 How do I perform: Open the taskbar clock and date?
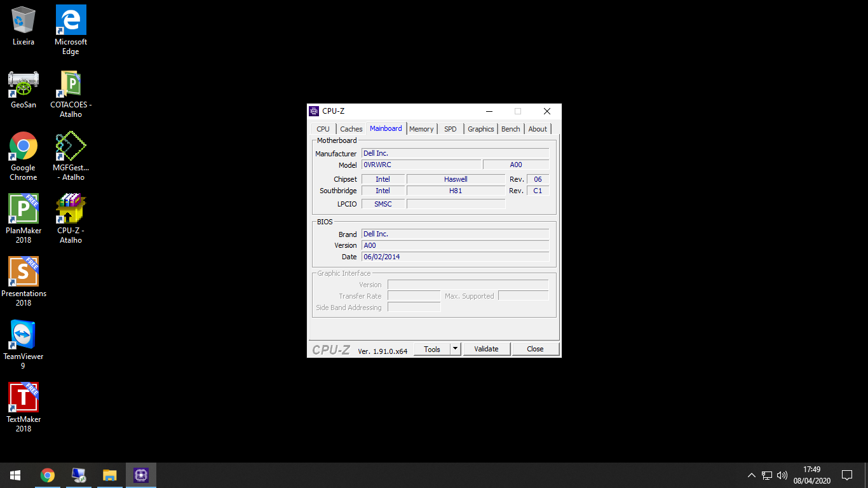point(812,475)
